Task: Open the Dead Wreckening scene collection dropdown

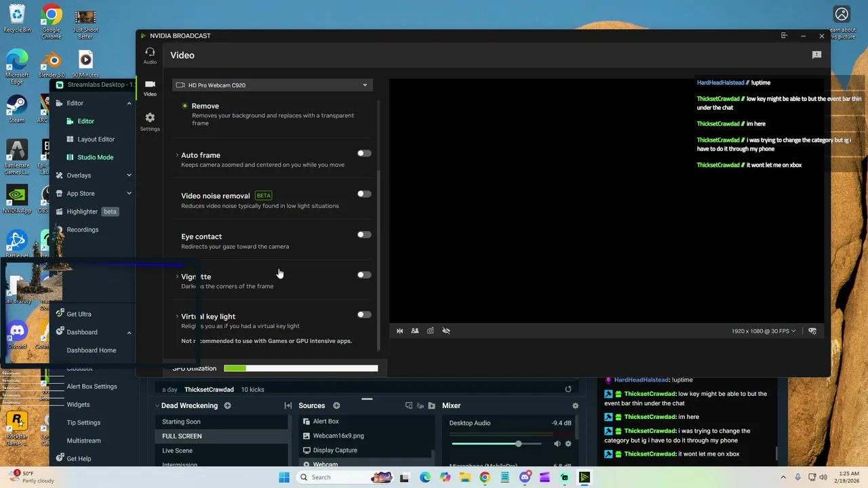Action: coord(185,405)
